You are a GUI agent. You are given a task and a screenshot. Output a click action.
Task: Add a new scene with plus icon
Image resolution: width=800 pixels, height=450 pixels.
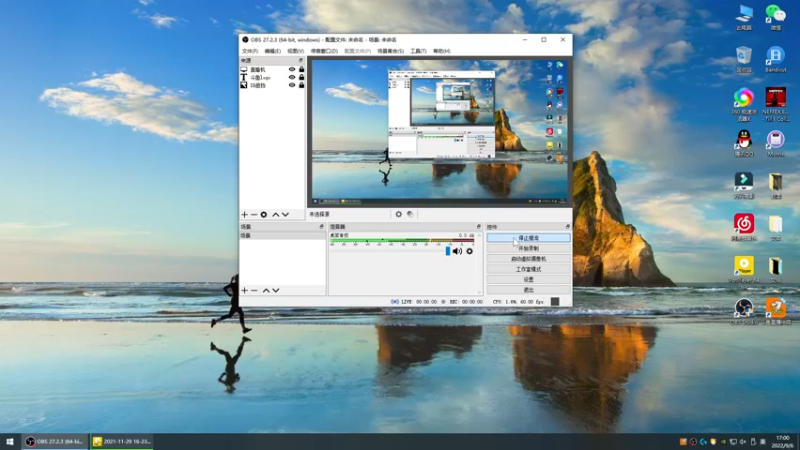(244, 290)
